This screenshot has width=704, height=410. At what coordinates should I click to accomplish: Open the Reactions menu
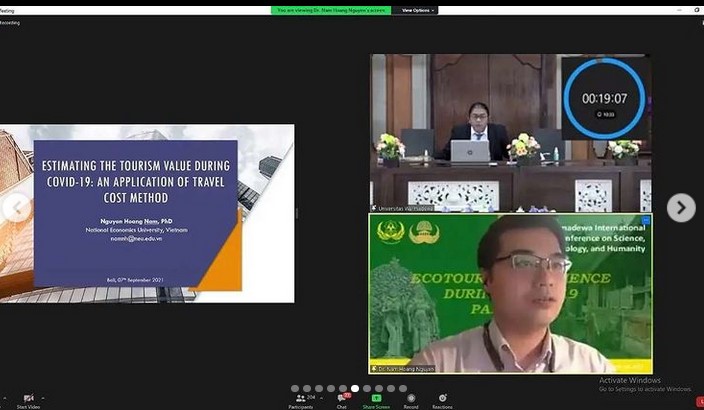(x=442, y=401)
